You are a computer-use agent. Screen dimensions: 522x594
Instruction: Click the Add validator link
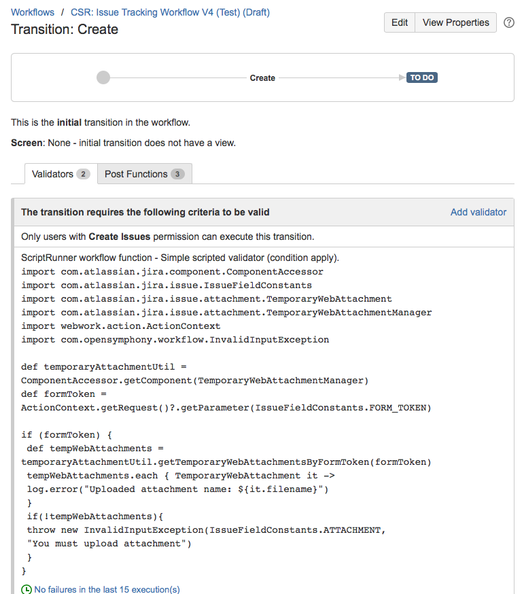[478, 212]
